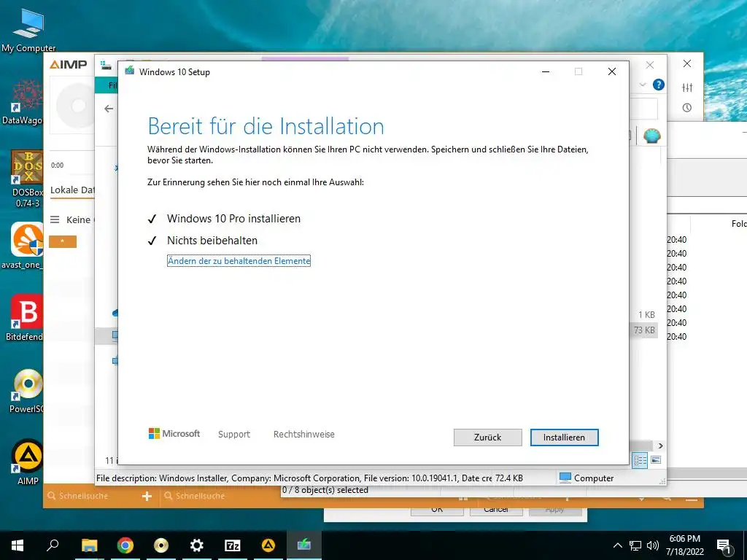Viewport: 747px width, 560px height.
Task: Launch AIMP desktop shortcut
Action: pyautogui.click(x=28, y=462)
